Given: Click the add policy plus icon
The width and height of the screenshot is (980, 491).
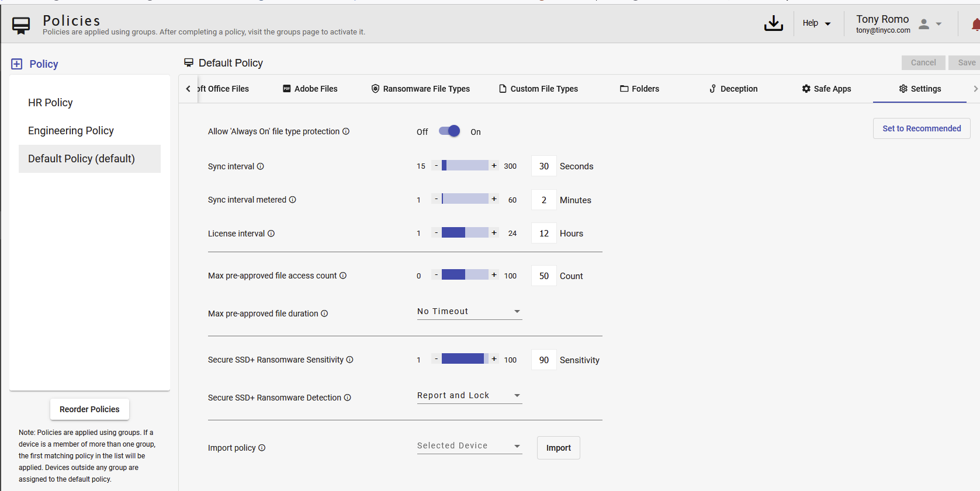Looking at the screenshot, I should [x=17, y=64].
